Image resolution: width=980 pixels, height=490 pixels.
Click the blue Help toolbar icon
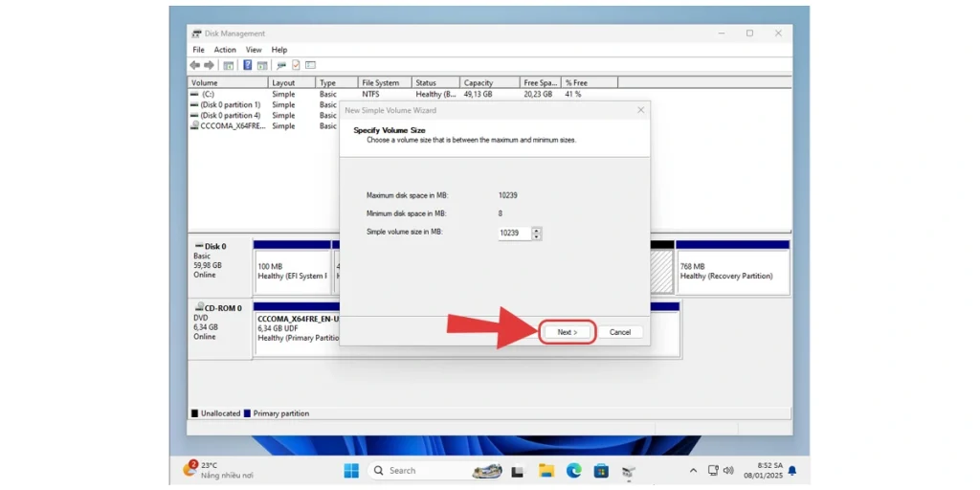[x=247, y=65]
